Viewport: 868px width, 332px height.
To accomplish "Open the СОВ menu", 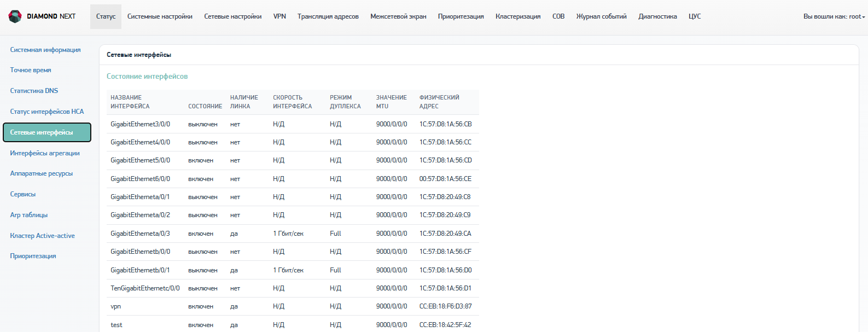I will click(558, 16).
